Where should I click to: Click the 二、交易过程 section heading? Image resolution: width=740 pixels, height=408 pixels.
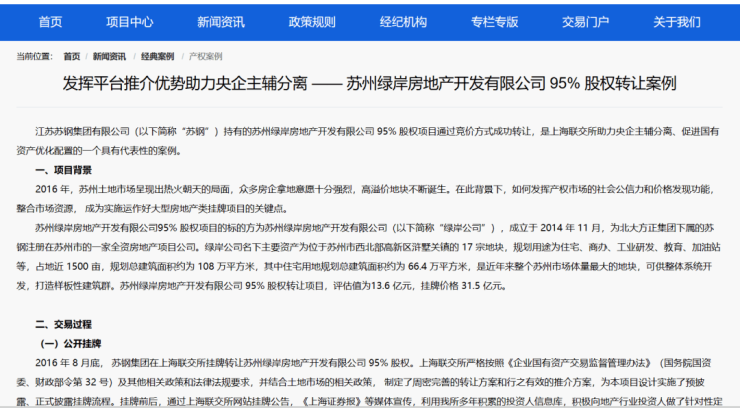pos(64,324)
